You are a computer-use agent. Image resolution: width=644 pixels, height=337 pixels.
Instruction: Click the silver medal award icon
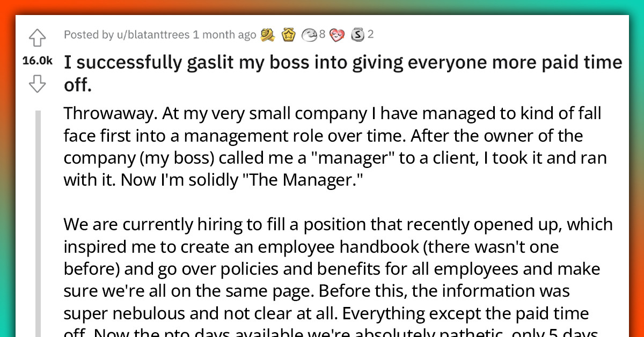[x=309, y=34]
